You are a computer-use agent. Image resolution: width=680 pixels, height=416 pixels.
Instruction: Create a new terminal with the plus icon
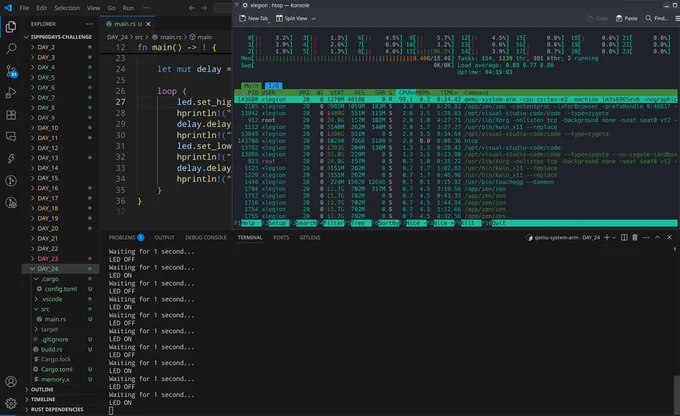(x=607, y=237)
